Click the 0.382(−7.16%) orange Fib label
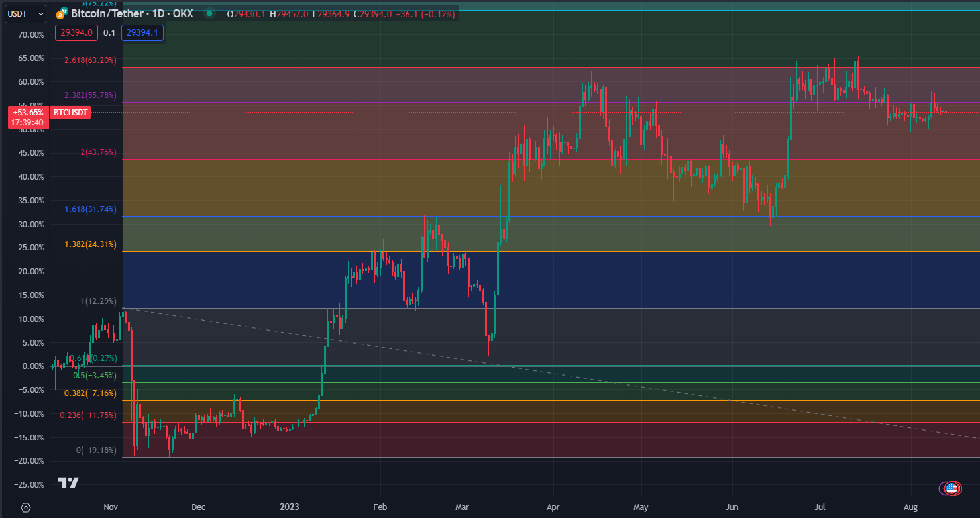This screenshot has width=980, height=518. tap(90, 393)
